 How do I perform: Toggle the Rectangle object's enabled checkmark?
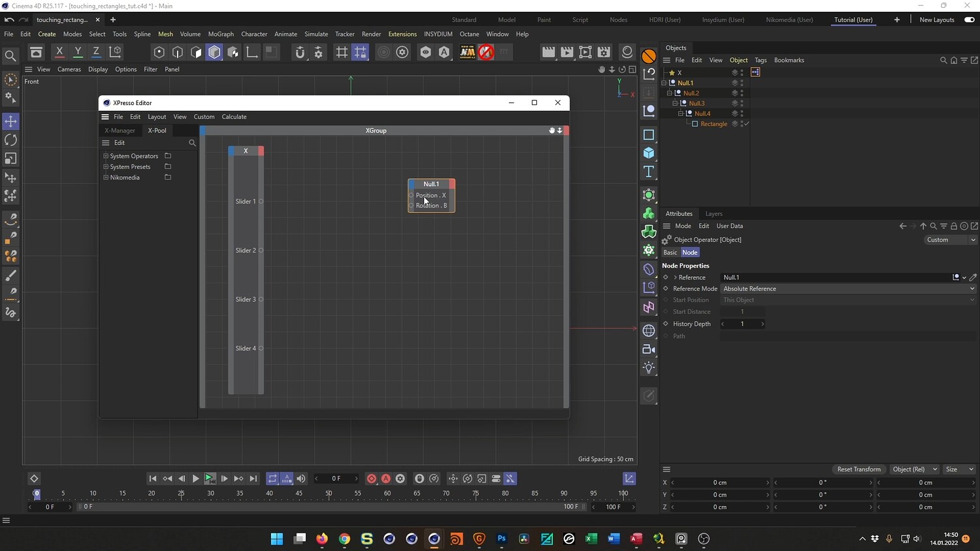click(x=747, y=124)
